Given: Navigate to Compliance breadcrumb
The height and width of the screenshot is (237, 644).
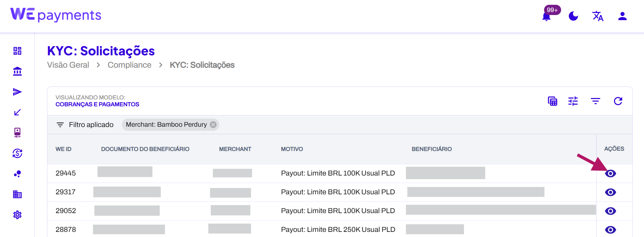Looking at the screenshot, I should tap(129, 65).
